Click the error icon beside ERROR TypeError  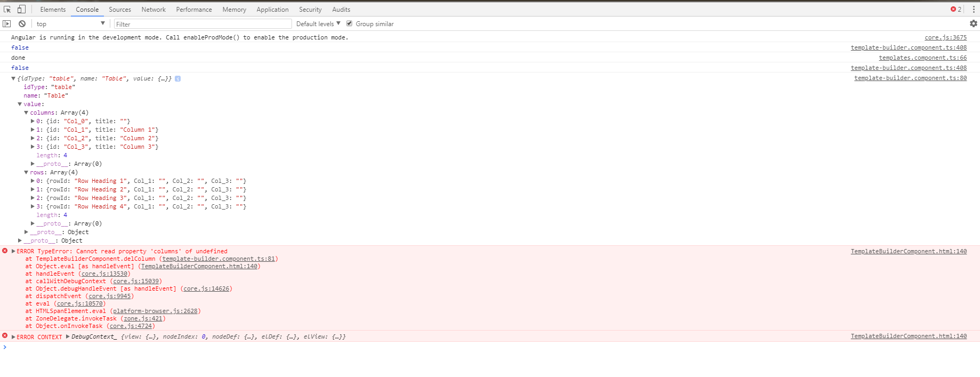[x=5, y=251]
